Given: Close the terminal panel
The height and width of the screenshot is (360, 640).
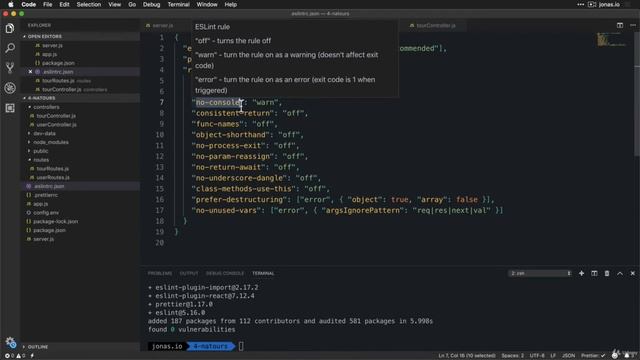Looking at the screenshot, I should [x=633, y=273].
